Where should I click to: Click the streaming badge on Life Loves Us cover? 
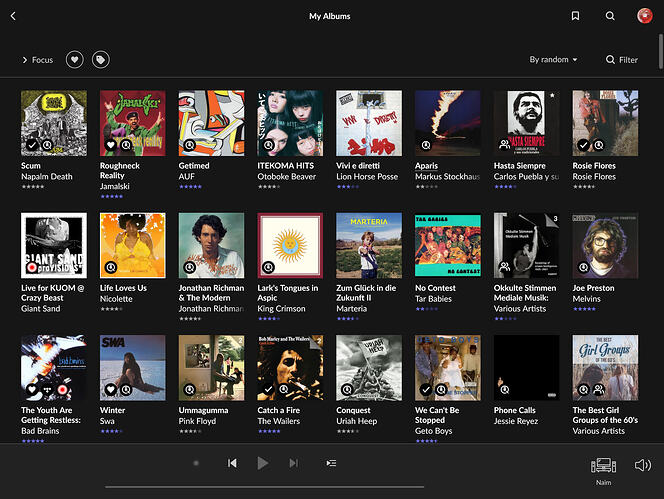click(x=111, y=267)
